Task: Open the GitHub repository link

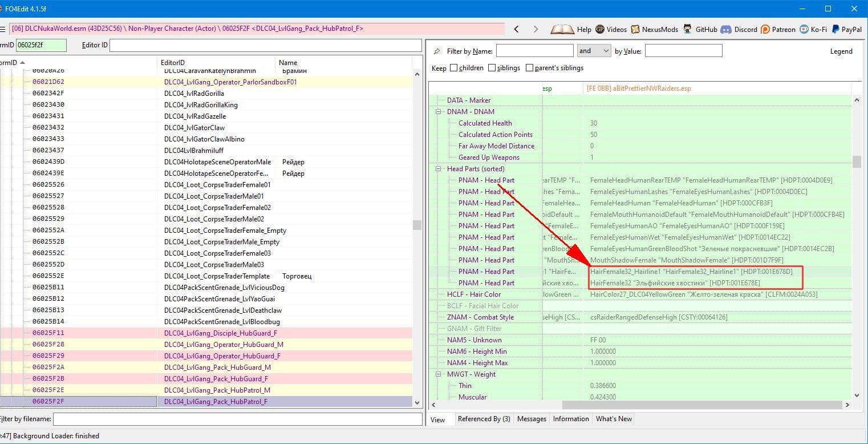Action: tap(700, 30)
